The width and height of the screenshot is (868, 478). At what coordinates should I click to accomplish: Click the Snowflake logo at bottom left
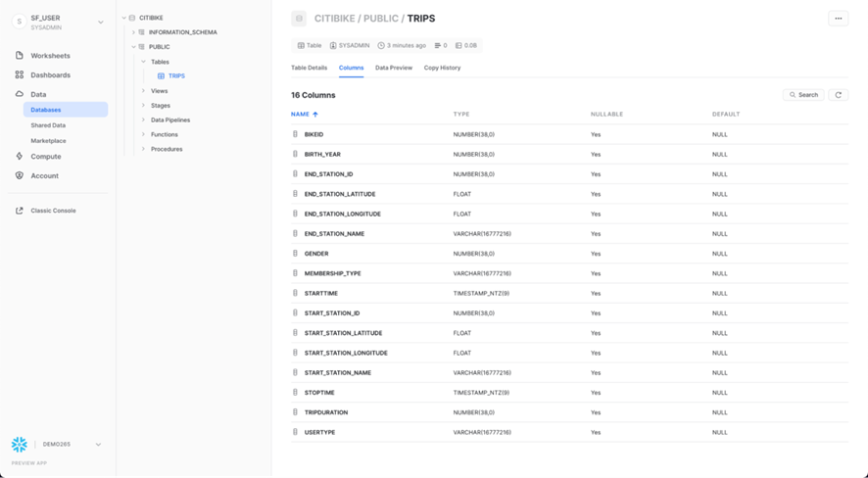point(19,445)
